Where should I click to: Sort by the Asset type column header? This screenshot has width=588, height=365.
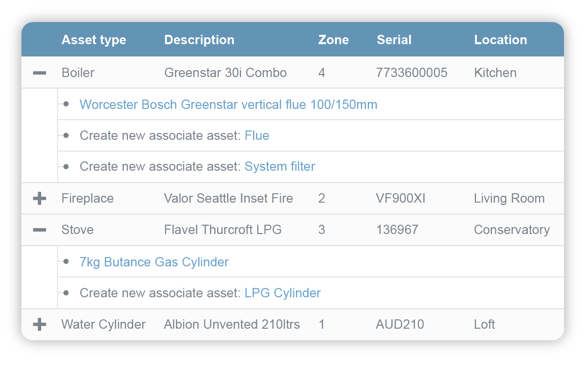94,40
